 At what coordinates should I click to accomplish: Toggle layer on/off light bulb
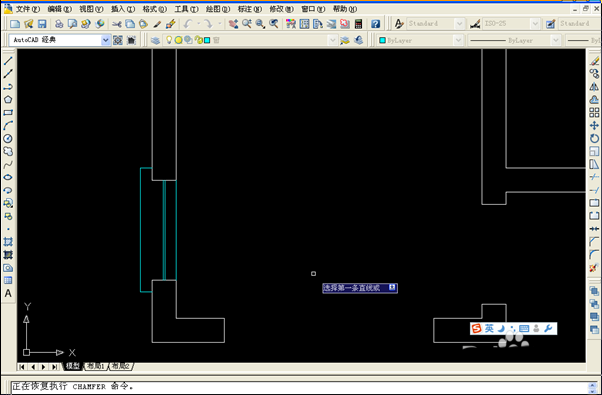tap(169, 40)
